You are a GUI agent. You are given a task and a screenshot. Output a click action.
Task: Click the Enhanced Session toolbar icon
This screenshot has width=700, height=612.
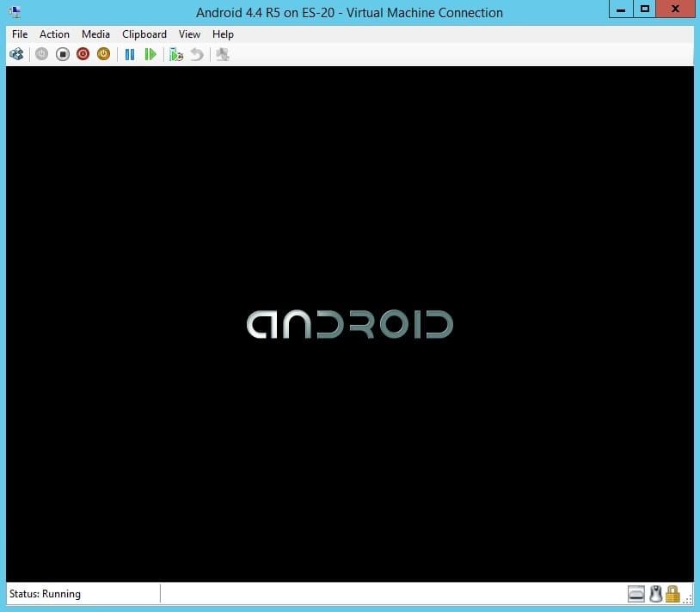click(223, 54)
